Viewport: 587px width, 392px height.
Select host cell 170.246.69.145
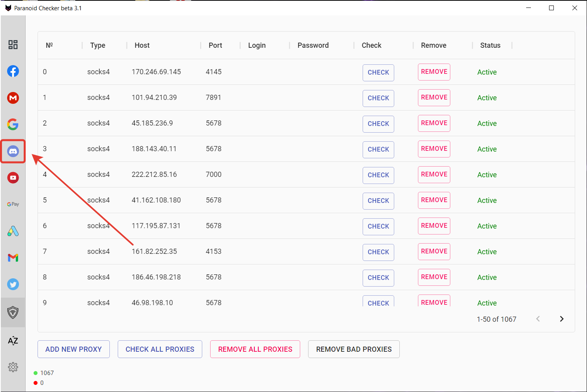click(x=156, y=72)
